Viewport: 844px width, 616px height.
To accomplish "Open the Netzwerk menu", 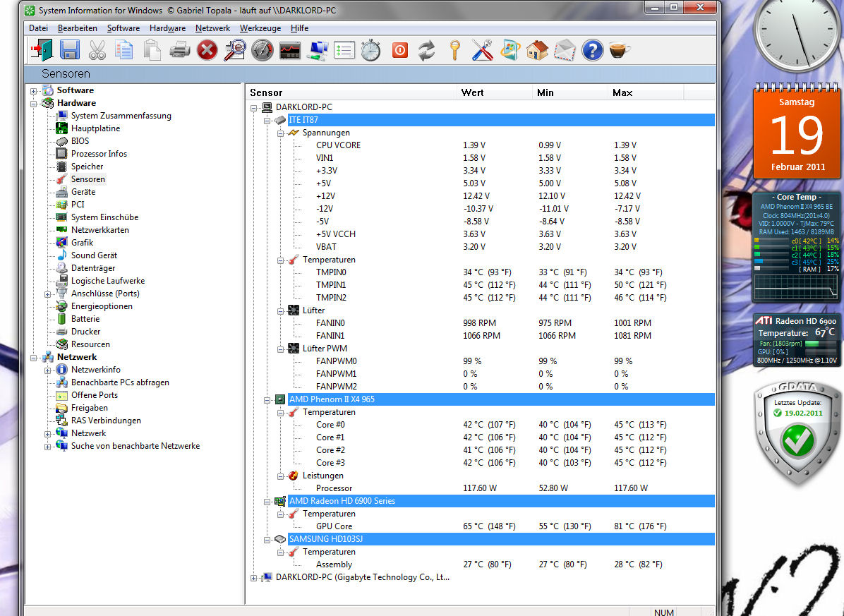I will coord(212,28).
